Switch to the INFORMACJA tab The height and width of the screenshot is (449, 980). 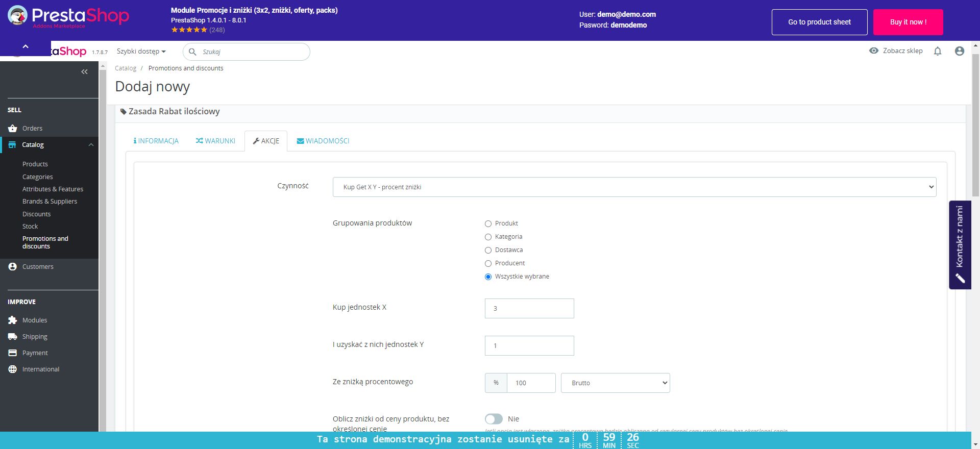(156, 141)
